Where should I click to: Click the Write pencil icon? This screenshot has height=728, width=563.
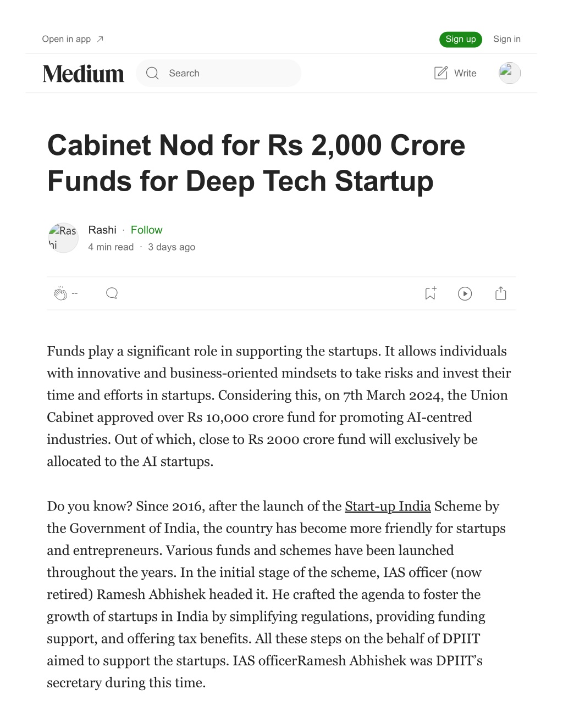point(441,73)
